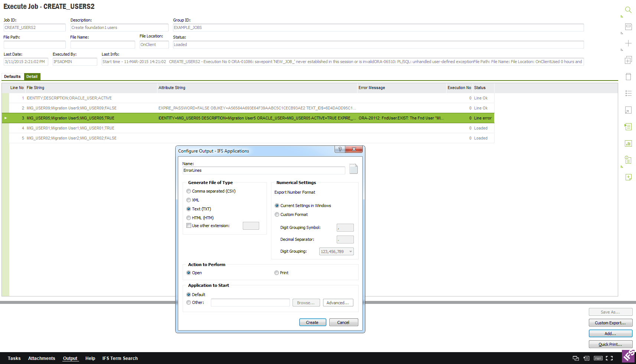Click the row pointer arrow on line 3

(6, 118)
